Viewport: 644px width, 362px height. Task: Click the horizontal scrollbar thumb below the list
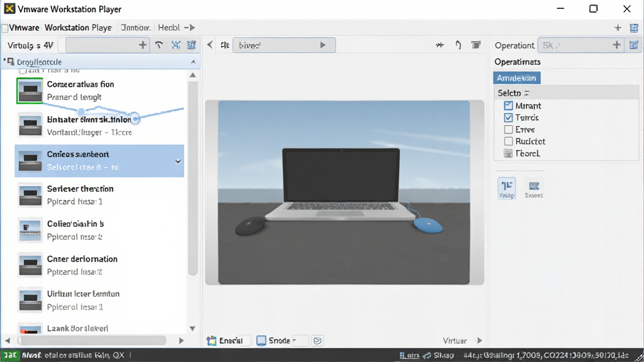94,341
